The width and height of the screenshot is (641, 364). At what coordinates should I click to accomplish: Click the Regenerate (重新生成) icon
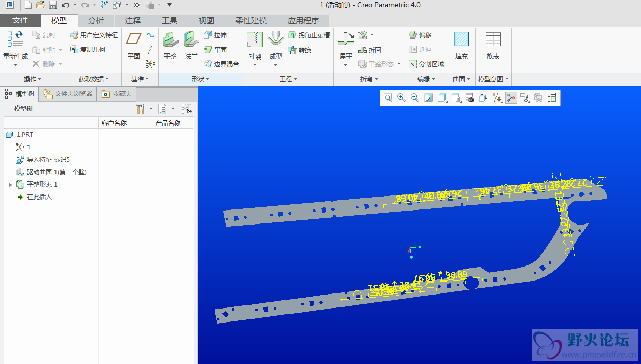click(15, 39)
